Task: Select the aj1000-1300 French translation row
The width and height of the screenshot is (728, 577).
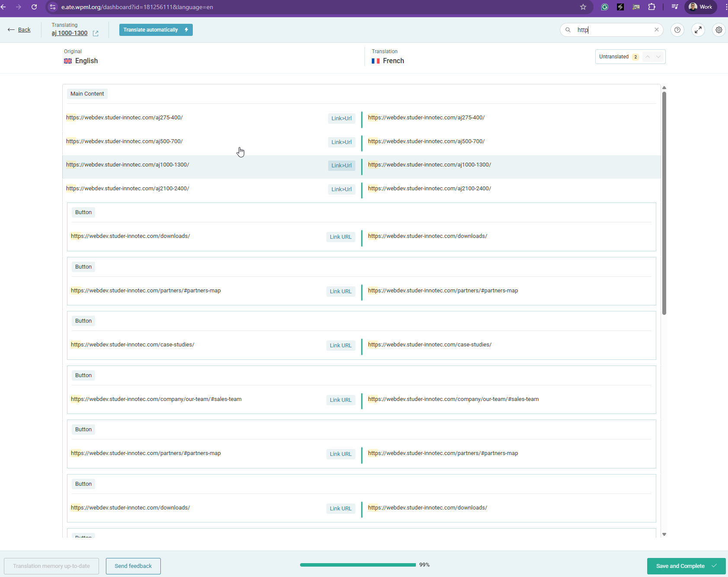Action: pos(510,165)
